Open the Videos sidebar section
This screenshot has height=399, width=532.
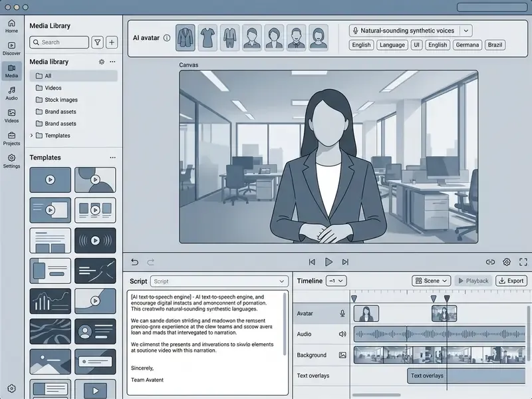click(x=11, y=116)
